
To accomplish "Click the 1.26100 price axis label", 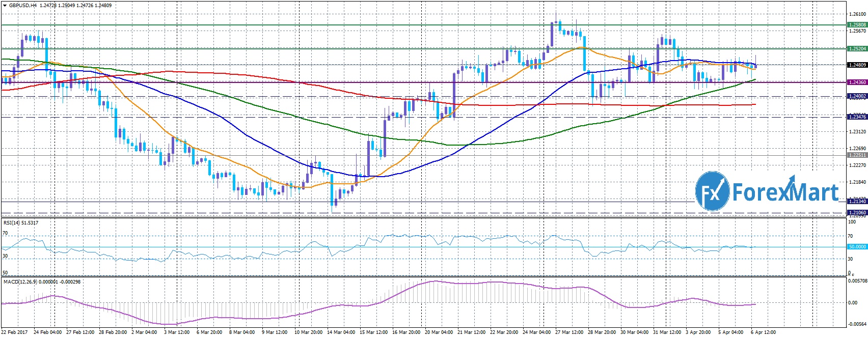I will [x=858, y=14].
